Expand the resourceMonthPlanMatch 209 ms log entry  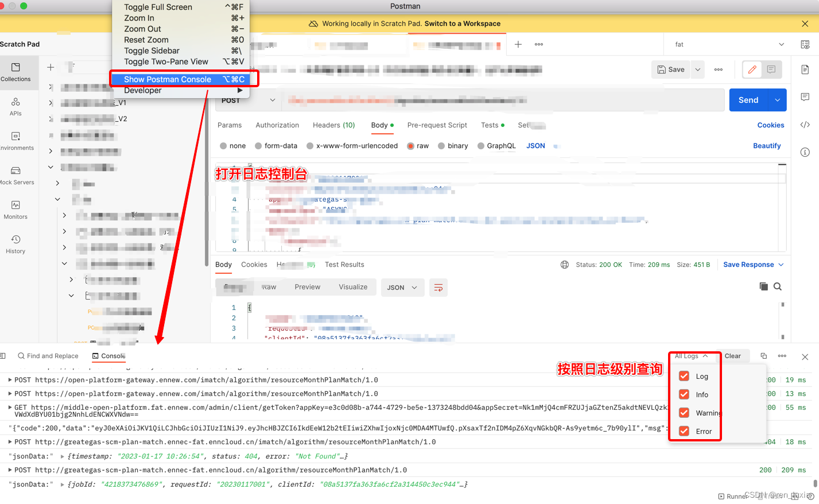point(10,470)
